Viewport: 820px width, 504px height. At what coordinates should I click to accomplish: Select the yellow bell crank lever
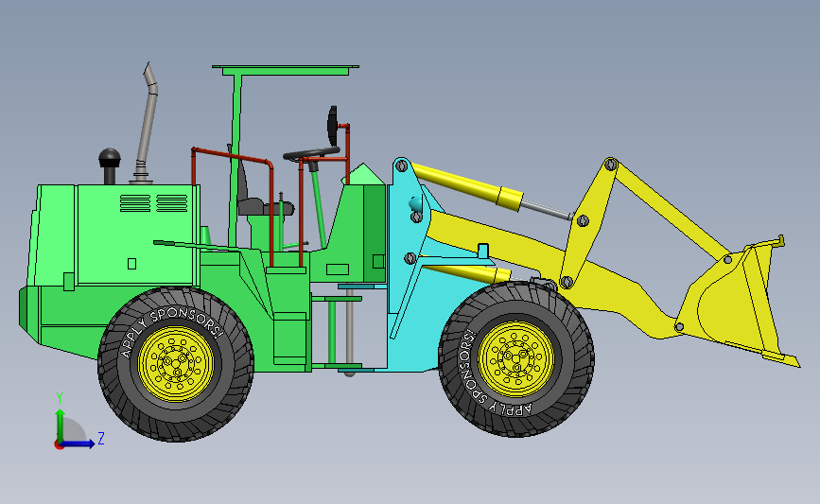click(x=588, y=222)
